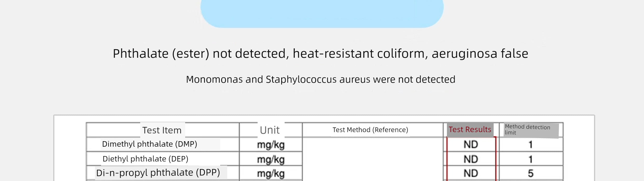This screenshot has height=181, width=644.
Task: Select the Test Method (Reference) header
Action: (370, 130)
